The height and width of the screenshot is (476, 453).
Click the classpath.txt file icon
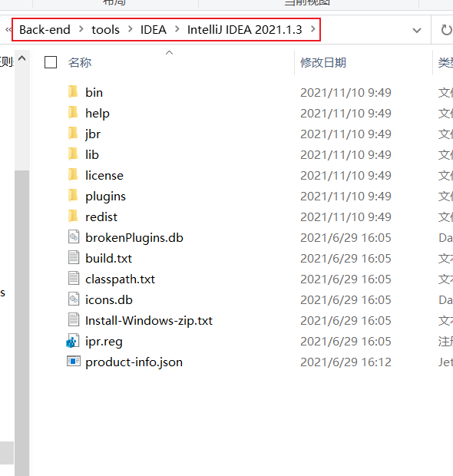[74, 279]
